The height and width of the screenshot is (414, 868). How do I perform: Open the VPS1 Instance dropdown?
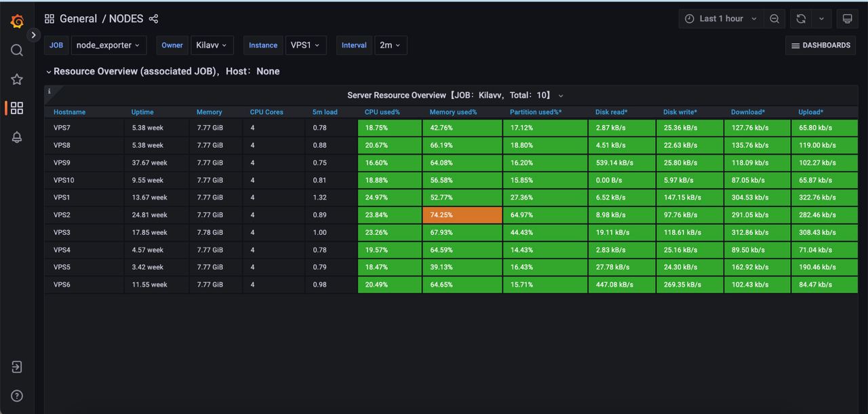click(305, 45)
